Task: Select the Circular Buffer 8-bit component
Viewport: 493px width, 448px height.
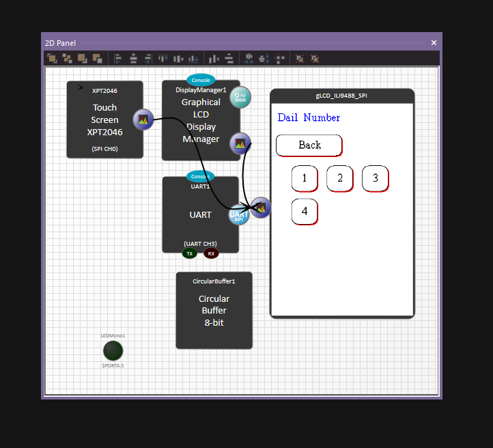Action: click(214, 311)
